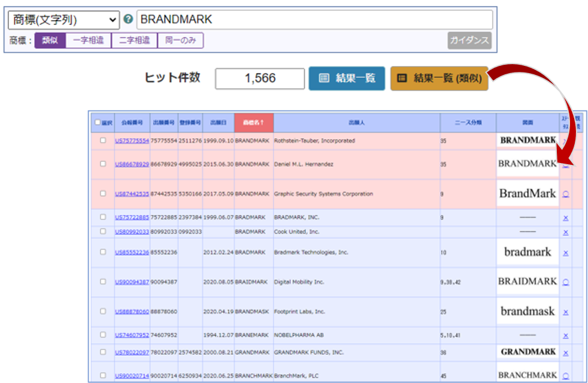Open publication link US75775554

coord(132,141)
